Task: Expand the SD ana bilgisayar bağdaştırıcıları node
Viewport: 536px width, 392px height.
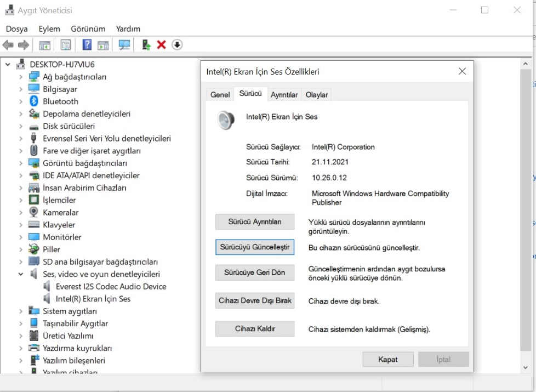Action: [x=20, y=262]
